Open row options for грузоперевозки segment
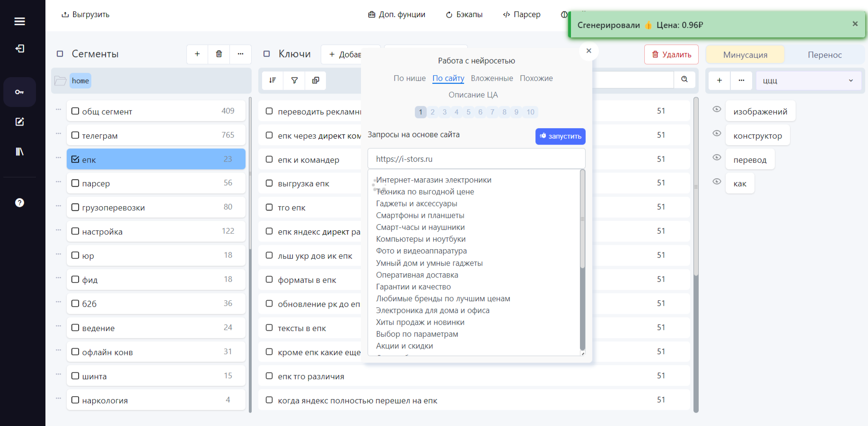 (58, 206)
